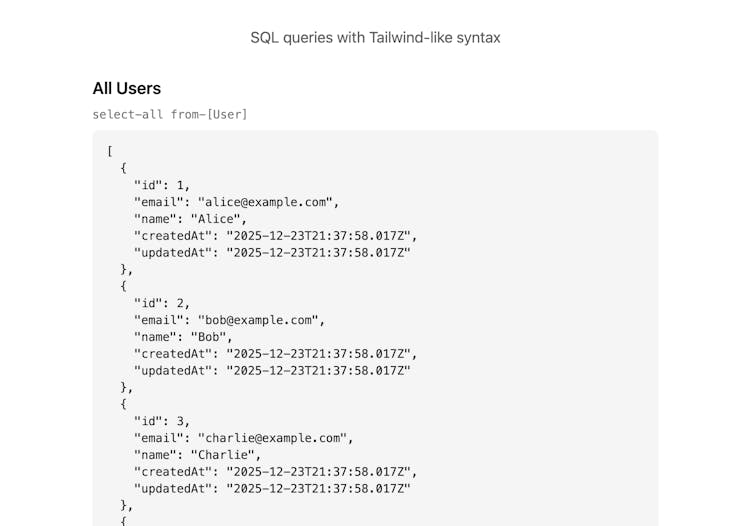The width and height of the screenshot is (750, 526).
Task: Click Bob's createdAt timestamp line
Action: point(275,353)
